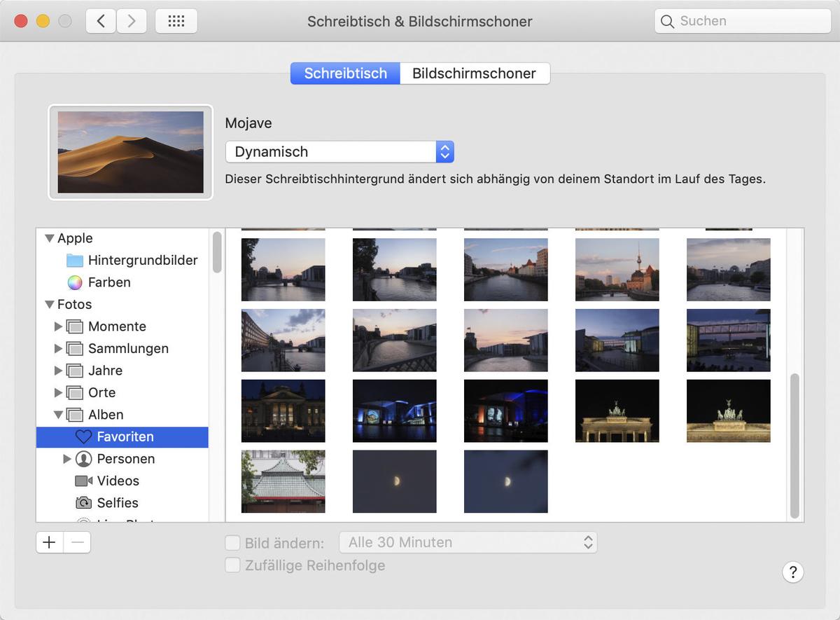Click the Favoriten heart icon
This screenshot has height=620, width=840.
tap(84, 437)
